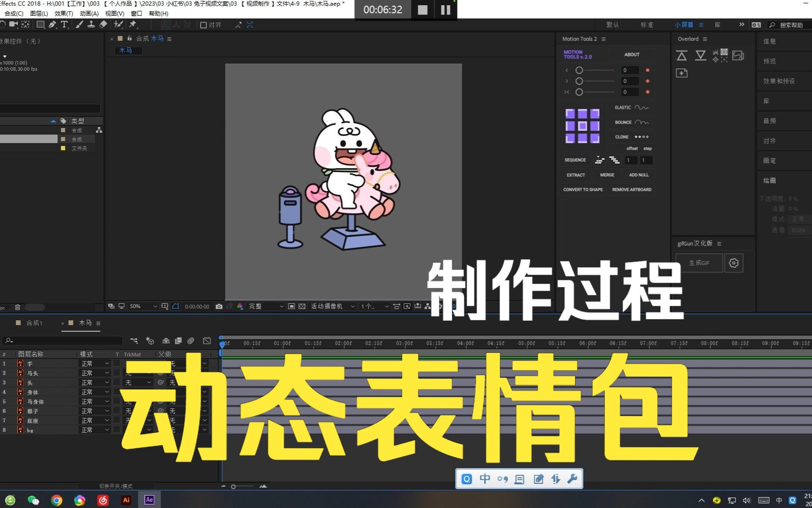Toggle the T checkbox for 头 layer
Viewport: 812px width, 508px height.
click(117, 382)
